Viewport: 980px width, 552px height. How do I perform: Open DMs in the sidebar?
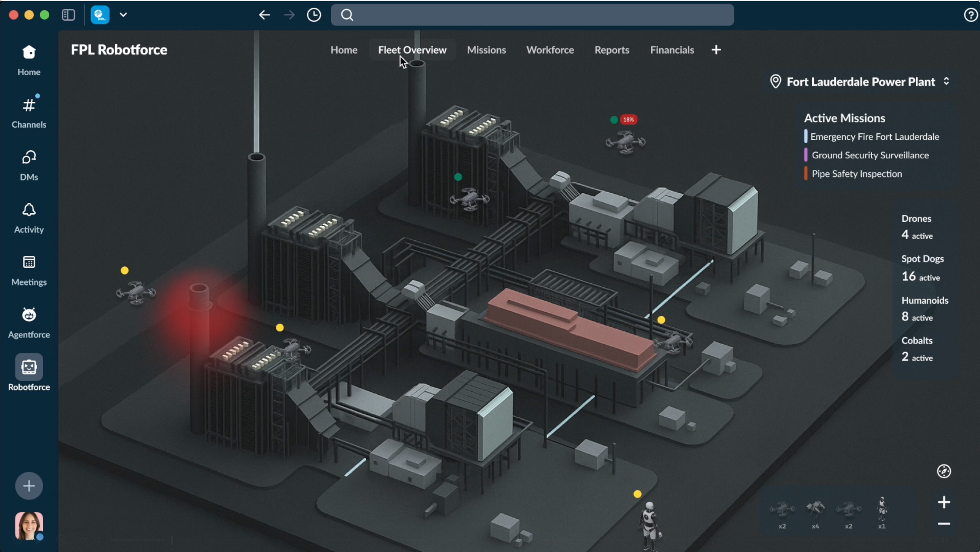tap(29, 165)
